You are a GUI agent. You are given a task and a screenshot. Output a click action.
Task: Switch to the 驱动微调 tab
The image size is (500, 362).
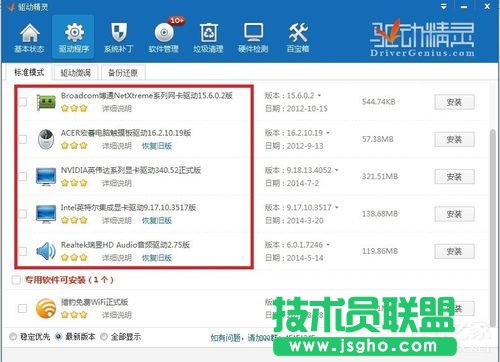76,73
